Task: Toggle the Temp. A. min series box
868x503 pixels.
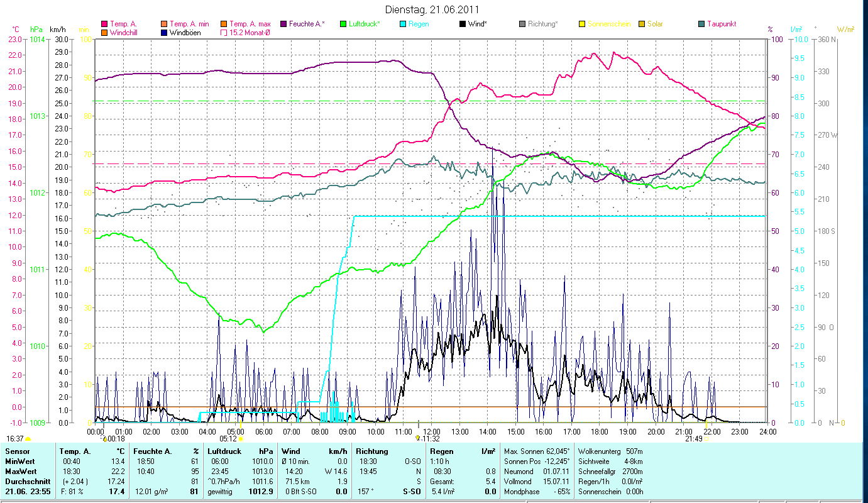Action: (x=165, y=24)
